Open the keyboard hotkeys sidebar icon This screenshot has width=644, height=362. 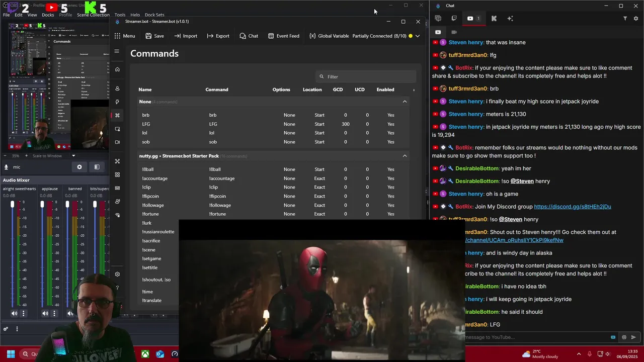coord(117,188)
